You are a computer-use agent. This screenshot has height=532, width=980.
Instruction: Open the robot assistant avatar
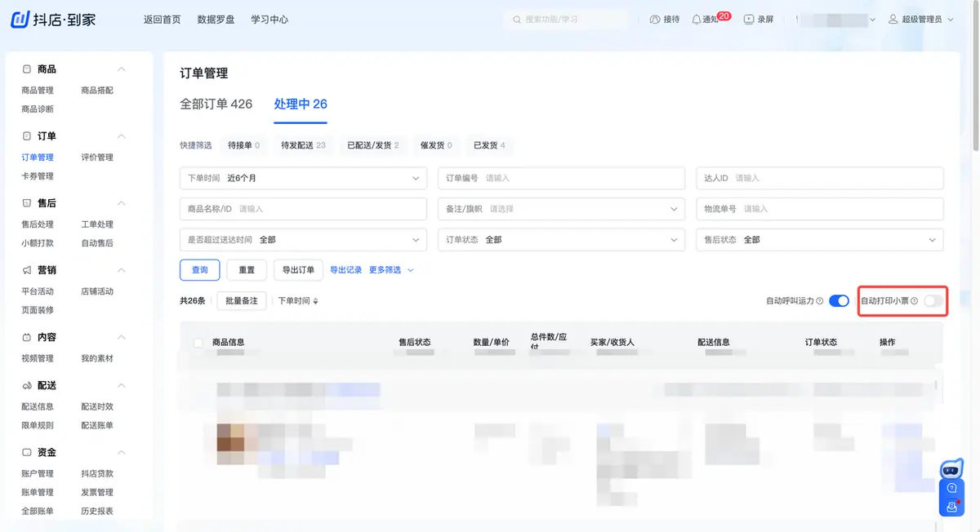pos(951,468)
